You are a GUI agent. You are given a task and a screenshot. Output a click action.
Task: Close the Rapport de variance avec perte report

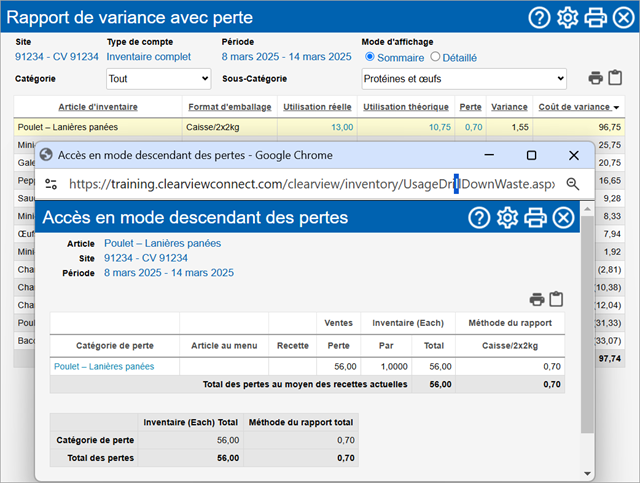click(624, 18)
